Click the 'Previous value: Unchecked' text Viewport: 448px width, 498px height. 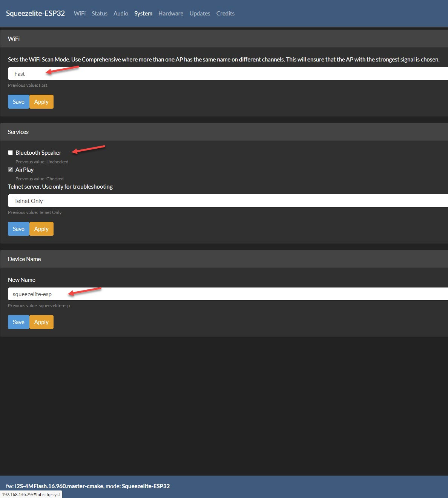(x=42, y=162)
